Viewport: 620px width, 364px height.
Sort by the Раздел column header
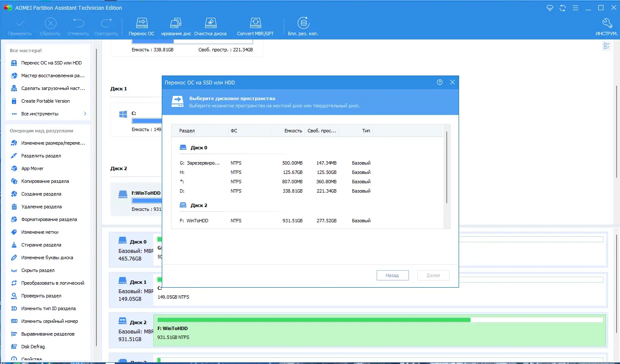[200, 131]
